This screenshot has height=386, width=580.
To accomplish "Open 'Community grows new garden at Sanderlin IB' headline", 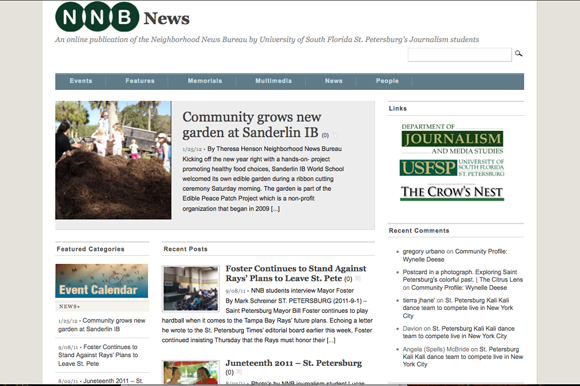I will [252, 125].
